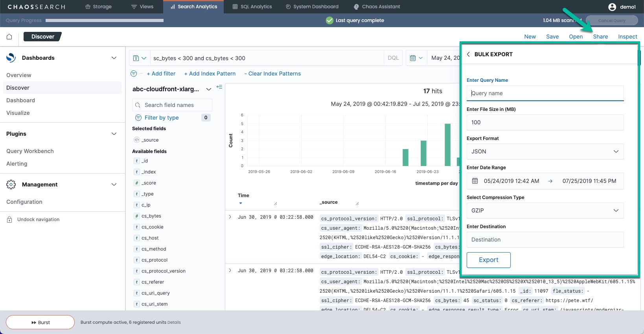Image resolution: width=644 pixels, height=334 pixels.
Task: Collapse the fields sidebar arrow icon
Action: click(219, 87)
